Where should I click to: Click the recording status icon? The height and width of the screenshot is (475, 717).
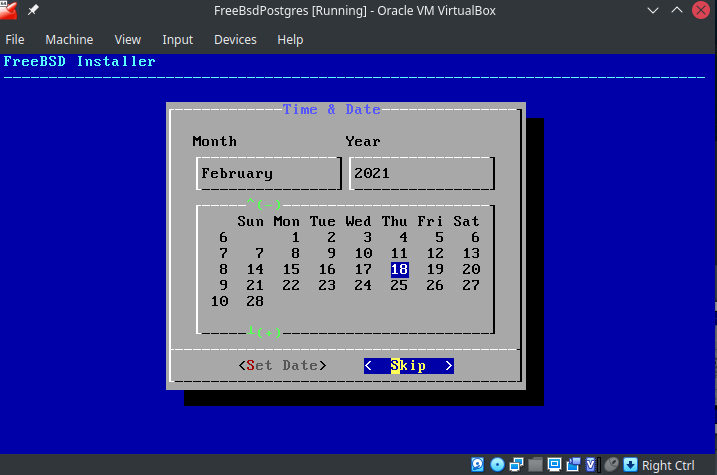(x=573, y=464)
